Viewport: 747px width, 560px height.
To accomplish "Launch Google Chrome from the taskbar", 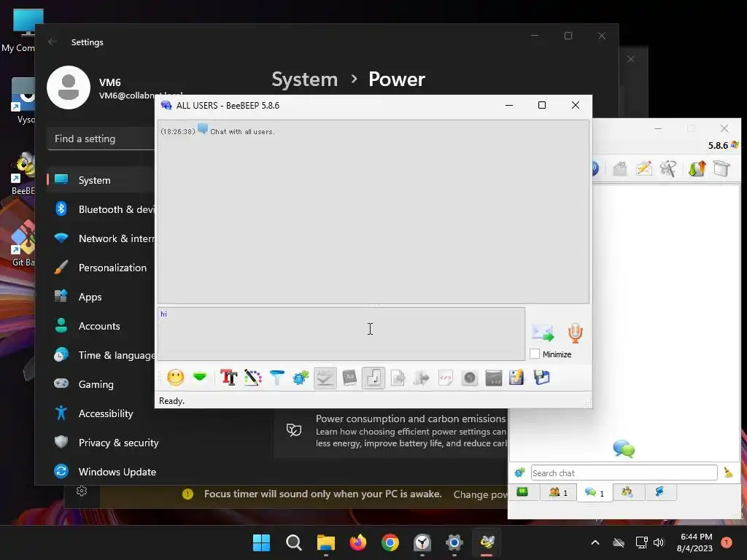I will click(390, 542).
